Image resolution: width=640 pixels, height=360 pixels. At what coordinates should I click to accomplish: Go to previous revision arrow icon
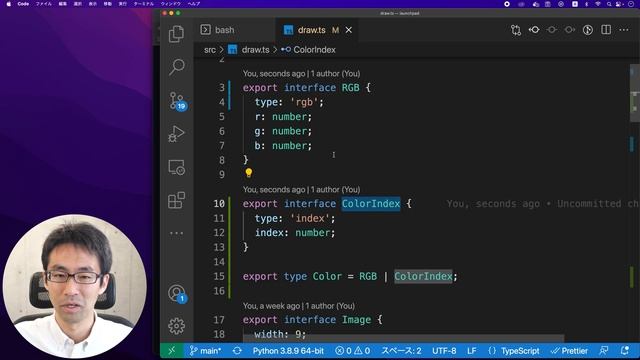pos(534,30)
